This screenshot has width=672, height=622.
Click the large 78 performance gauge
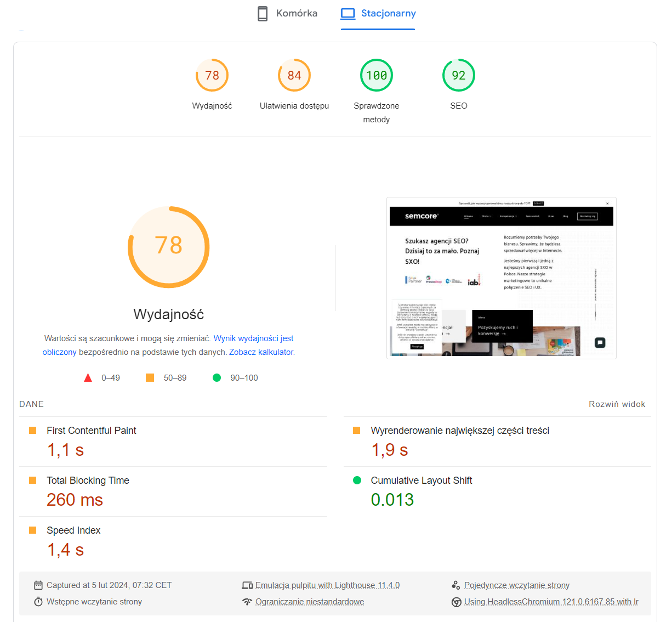coord(169,247)
